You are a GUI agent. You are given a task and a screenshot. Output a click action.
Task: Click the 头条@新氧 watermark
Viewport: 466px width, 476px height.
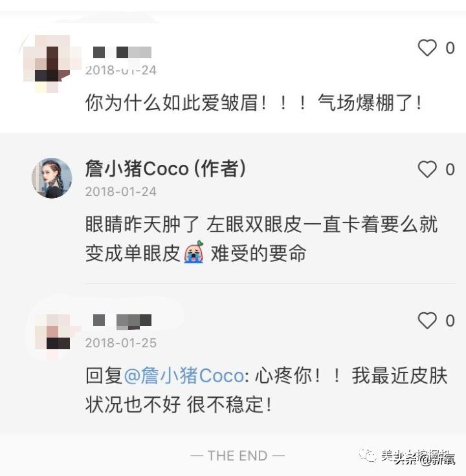point(424,460)
